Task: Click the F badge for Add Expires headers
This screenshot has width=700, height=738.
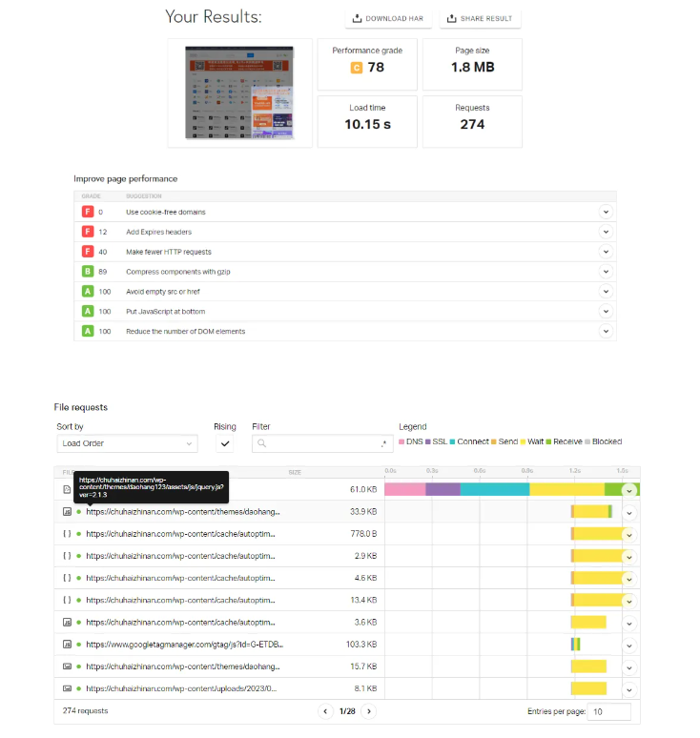Action: [x=88, y=232]
